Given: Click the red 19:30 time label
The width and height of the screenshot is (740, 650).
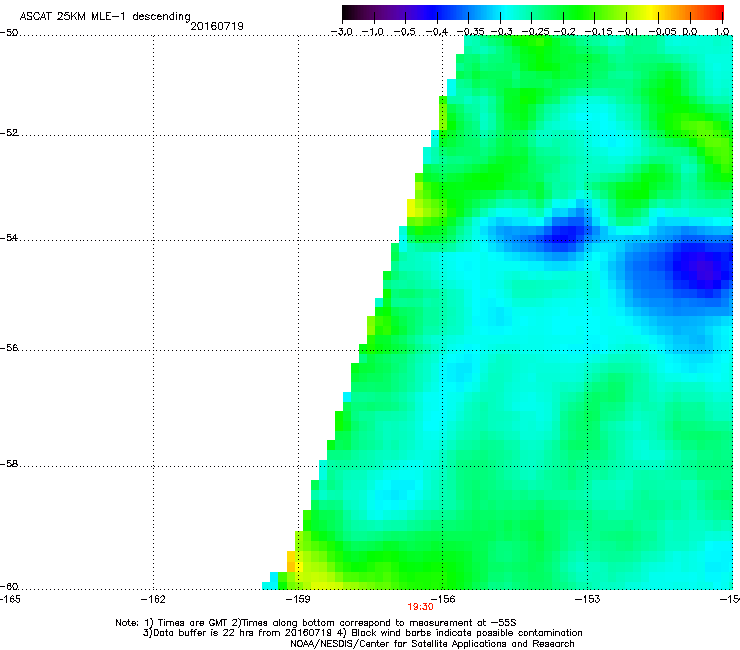Looking at the screenshot, I should coord(420,607).
